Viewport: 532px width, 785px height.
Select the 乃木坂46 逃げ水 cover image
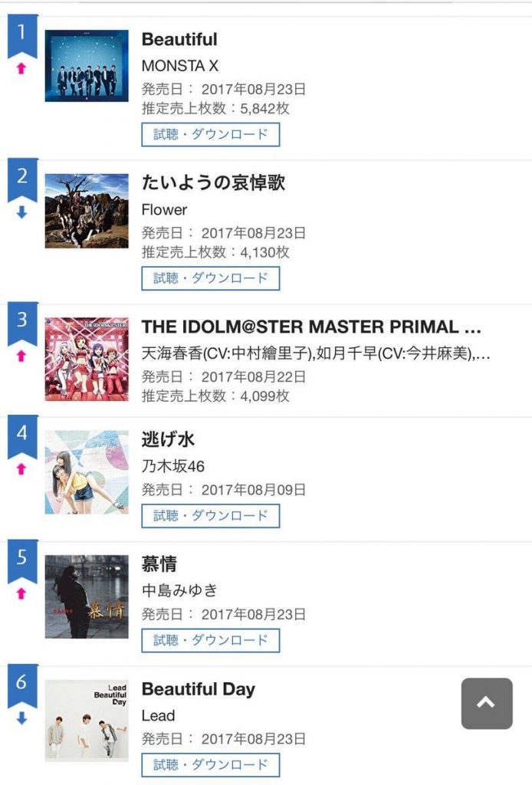point(87,471)
